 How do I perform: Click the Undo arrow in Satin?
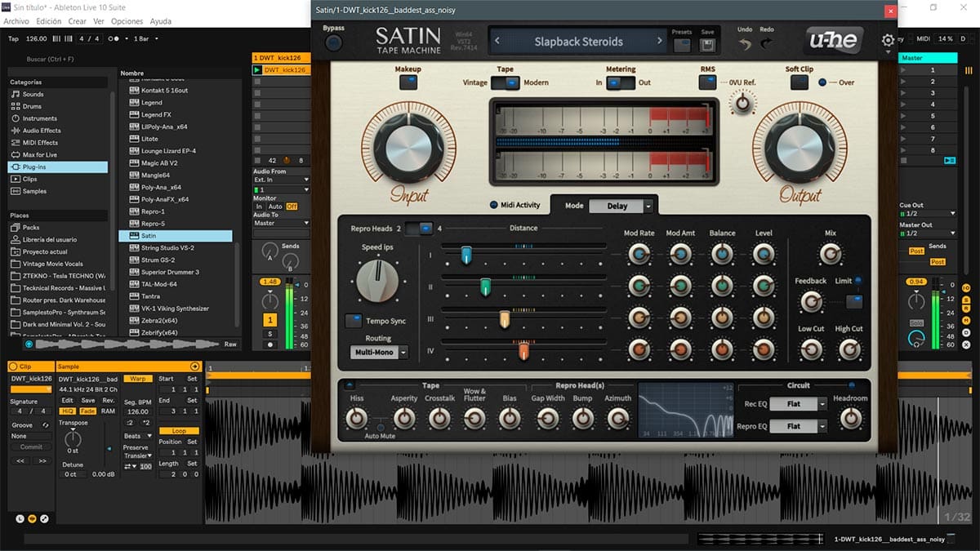(745, 44)
